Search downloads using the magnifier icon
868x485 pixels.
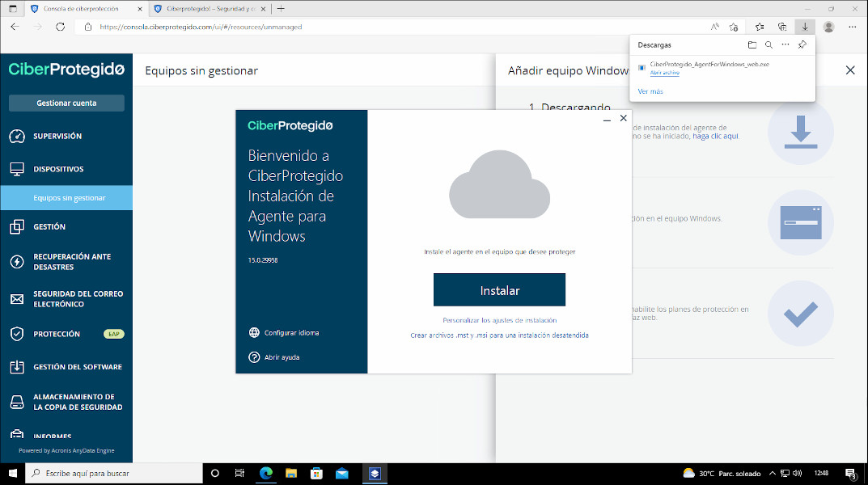point(768,44)
